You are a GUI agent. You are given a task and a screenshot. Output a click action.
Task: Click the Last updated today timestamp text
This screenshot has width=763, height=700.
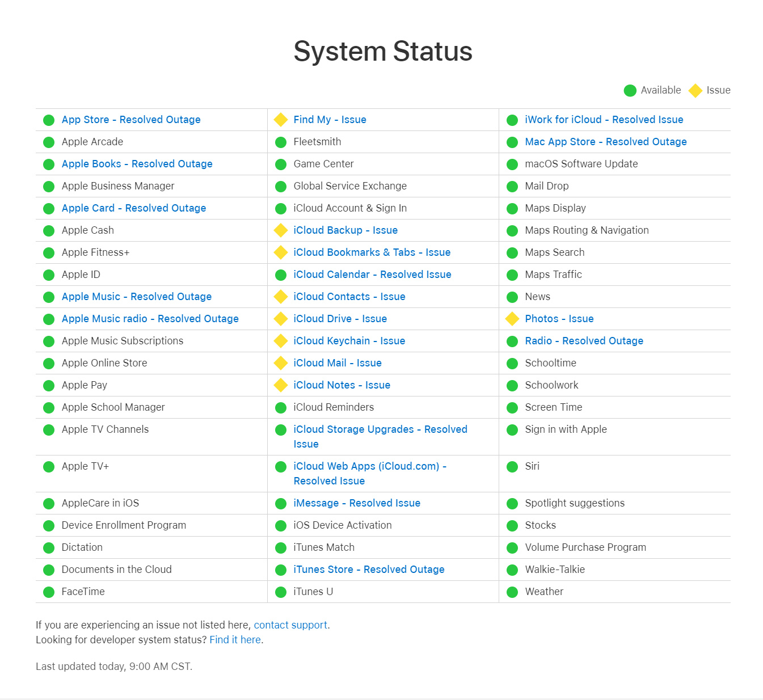coord(114,667)
